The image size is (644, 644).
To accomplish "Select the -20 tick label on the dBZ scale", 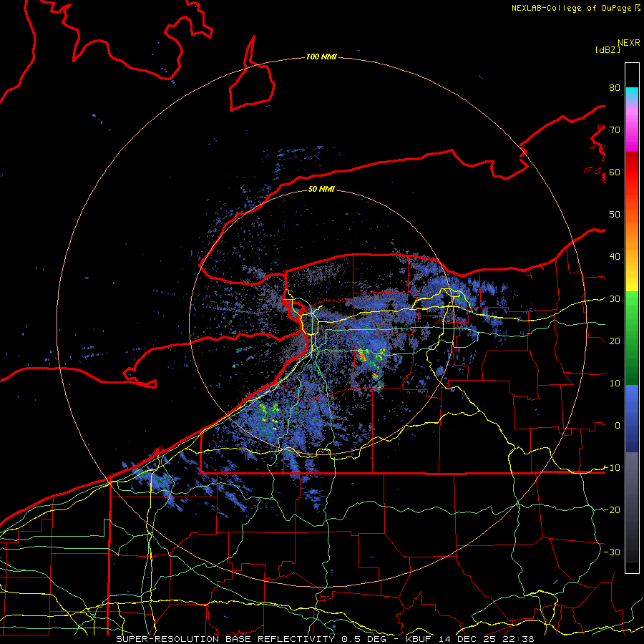I will (612, 510).
